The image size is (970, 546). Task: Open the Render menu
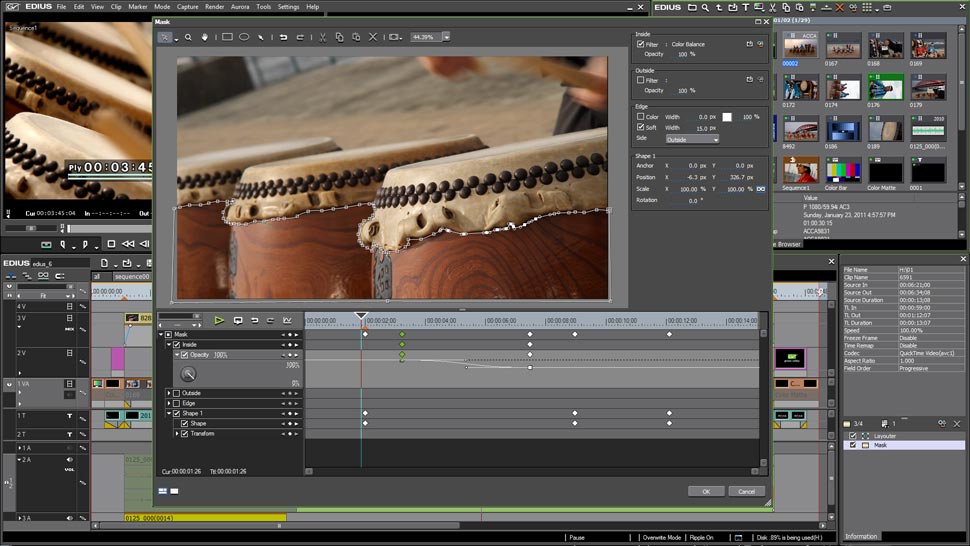click(x=215, y=7)
